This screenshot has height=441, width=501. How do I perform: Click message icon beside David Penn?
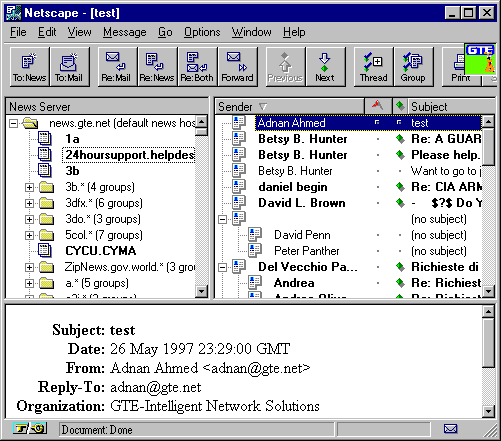(255, 234)
